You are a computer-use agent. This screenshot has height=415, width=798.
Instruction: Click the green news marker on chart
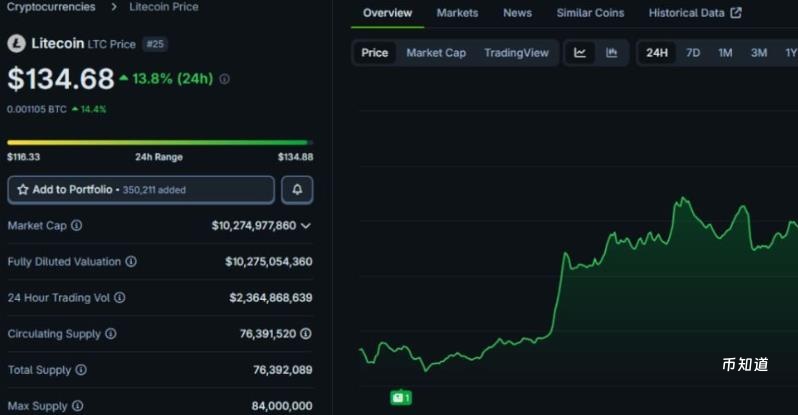400,398
